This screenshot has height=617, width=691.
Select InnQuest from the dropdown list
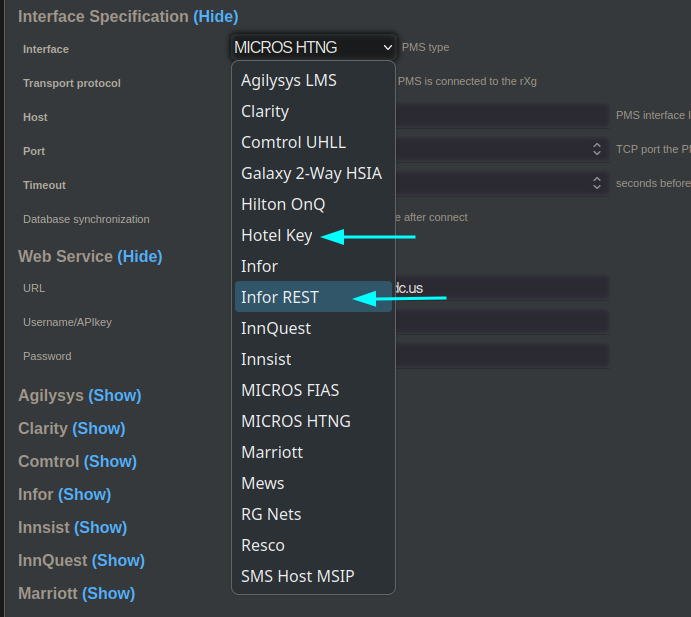313,328
